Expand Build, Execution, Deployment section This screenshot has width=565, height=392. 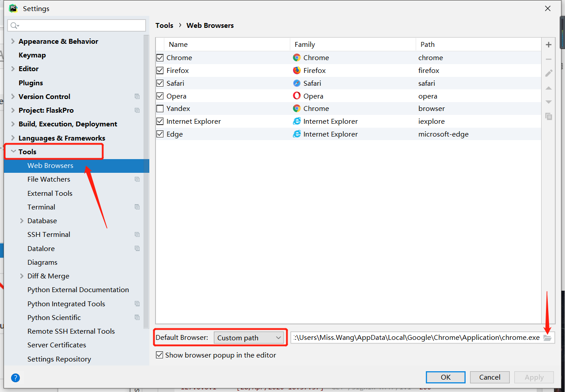13,124
